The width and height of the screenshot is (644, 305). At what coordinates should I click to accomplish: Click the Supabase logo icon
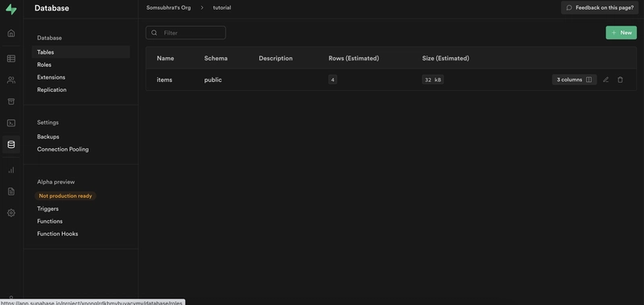pos(11,10)
